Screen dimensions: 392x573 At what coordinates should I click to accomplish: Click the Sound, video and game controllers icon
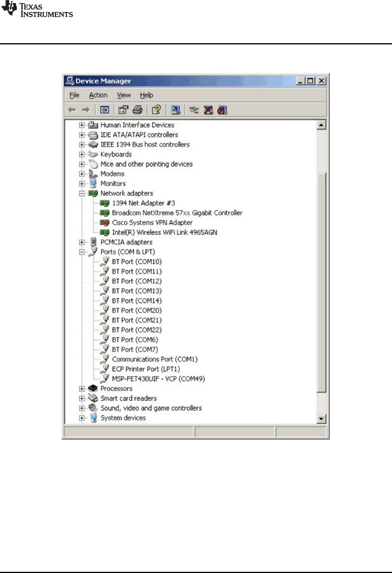(x=93, y=408)
